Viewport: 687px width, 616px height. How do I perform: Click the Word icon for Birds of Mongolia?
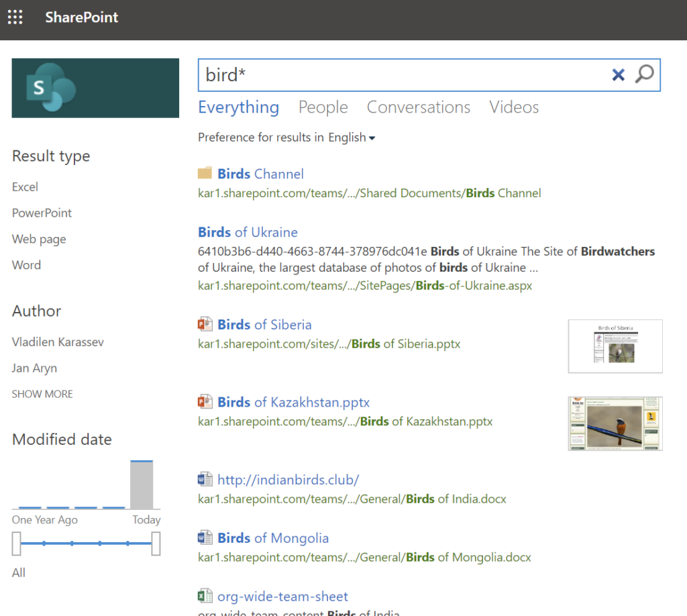(205, 537)
